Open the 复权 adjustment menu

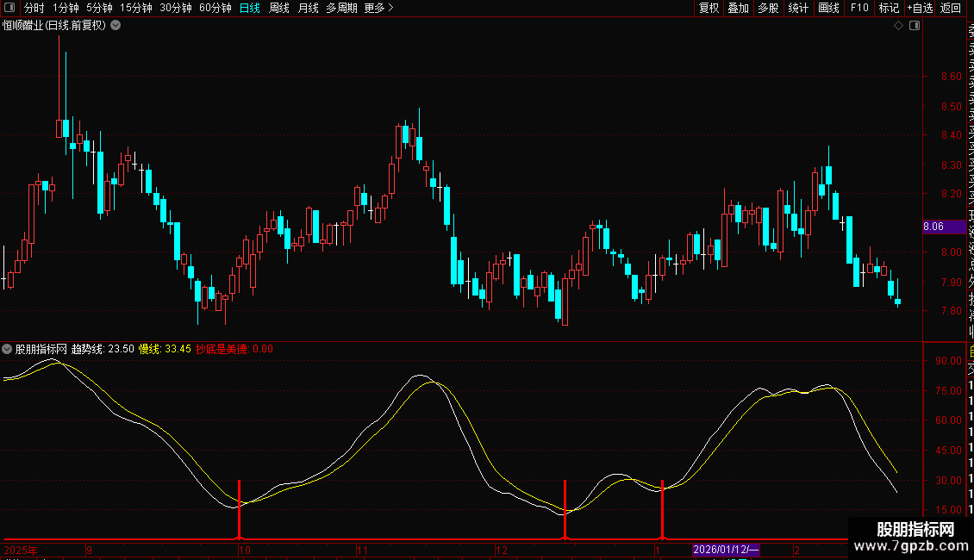pyautogui.click(x=709, y=8)
